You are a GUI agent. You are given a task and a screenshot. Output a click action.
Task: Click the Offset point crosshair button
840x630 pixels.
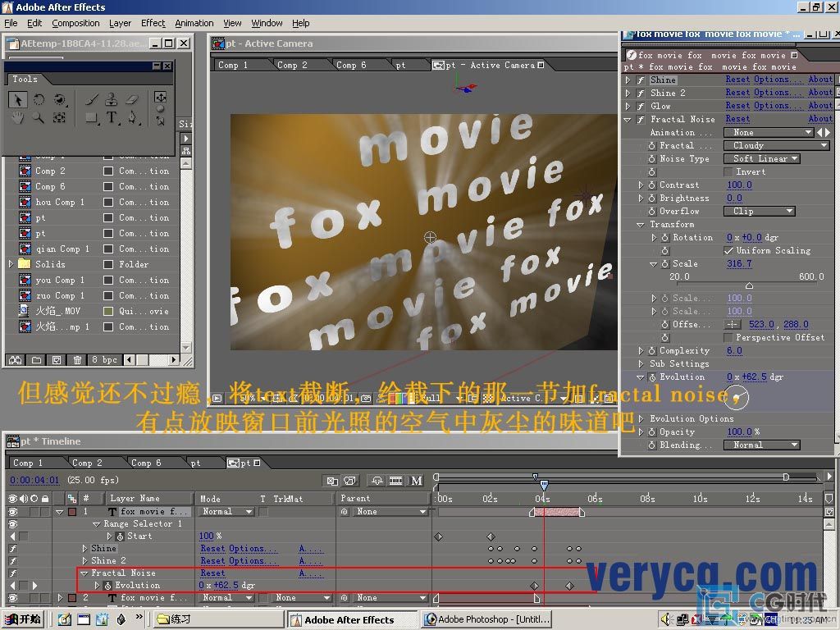point(733,325)
